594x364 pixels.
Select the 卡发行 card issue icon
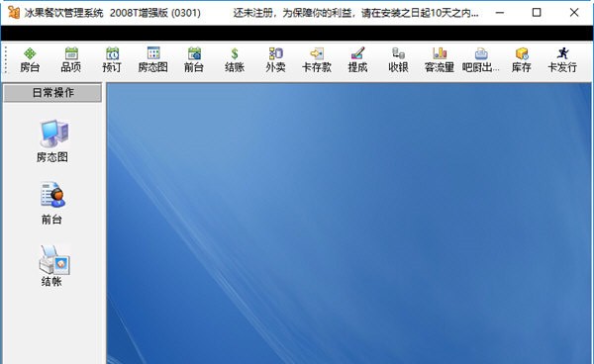point(562,59)
